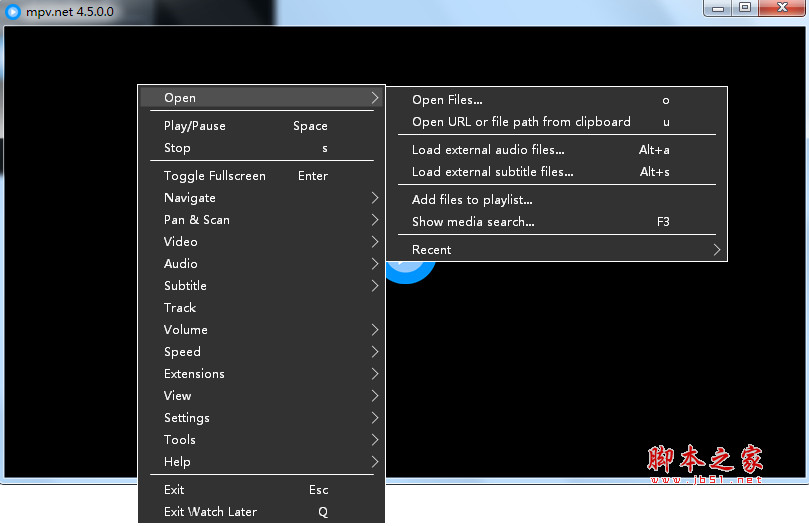The width and height of the screenshot is (809, 526).
Task: Expand the Pan & Scan submenu
Action: [x=262, y=220]
